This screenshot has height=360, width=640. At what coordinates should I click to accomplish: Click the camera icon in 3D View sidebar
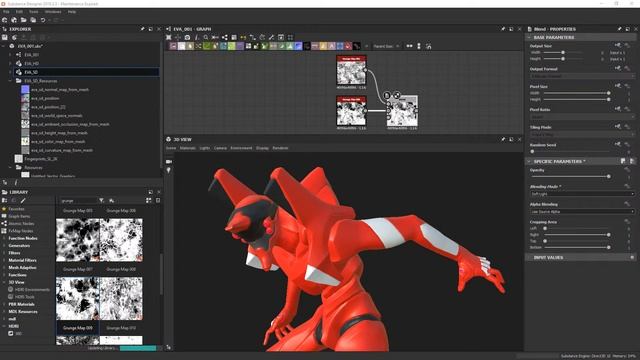coord(169,162)
